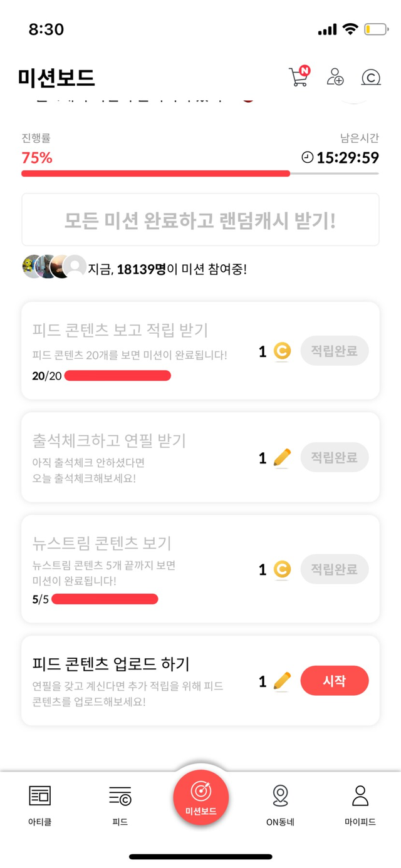Click the red 75% mission progress bar
Image resolution: width=401 pixels, height=868 pixels.
pos(155,173)
